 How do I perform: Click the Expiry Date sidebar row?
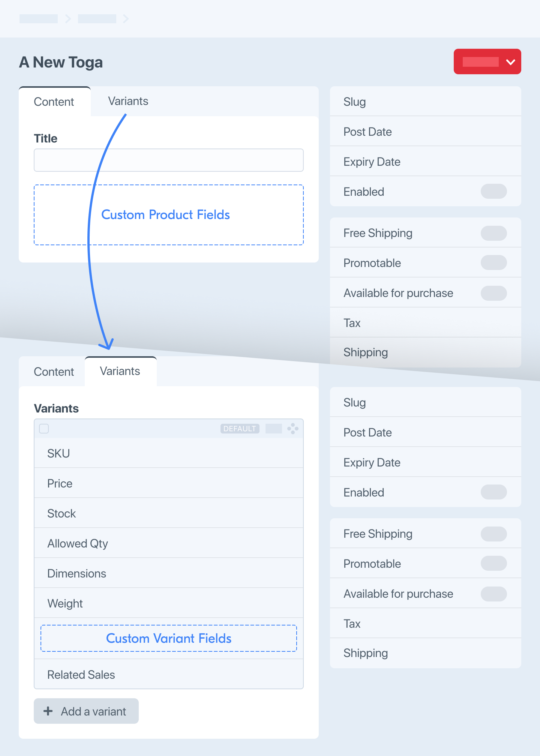(425, 161)
